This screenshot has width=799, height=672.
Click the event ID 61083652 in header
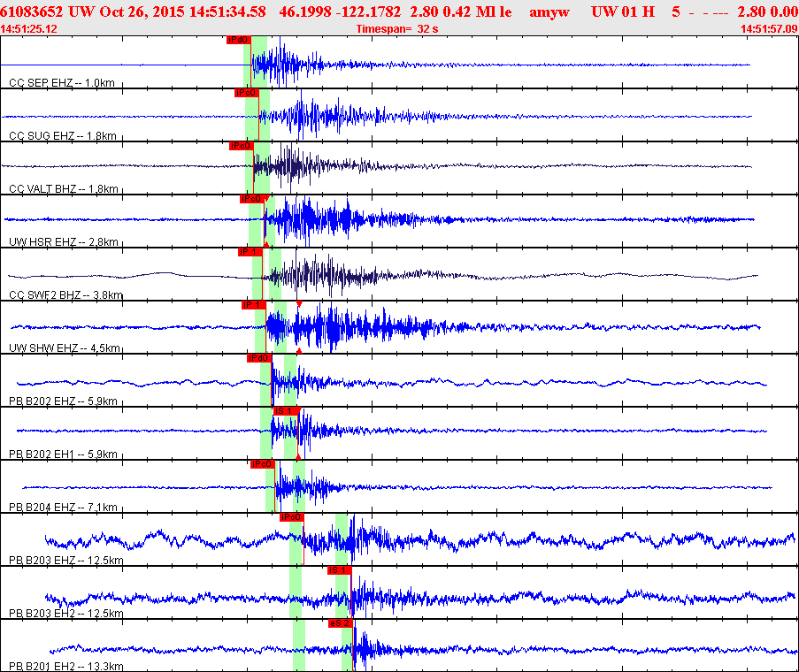(32, 11)
